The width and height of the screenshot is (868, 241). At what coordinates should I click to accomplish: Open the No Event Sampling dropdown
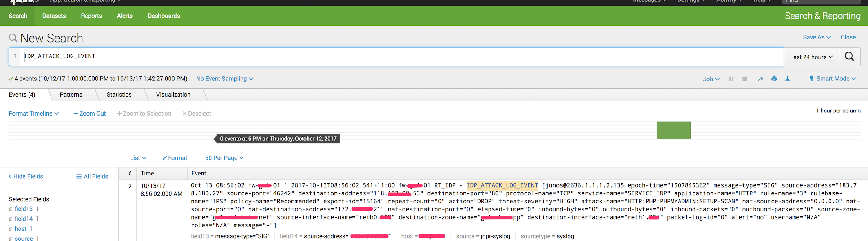[225, 79]
